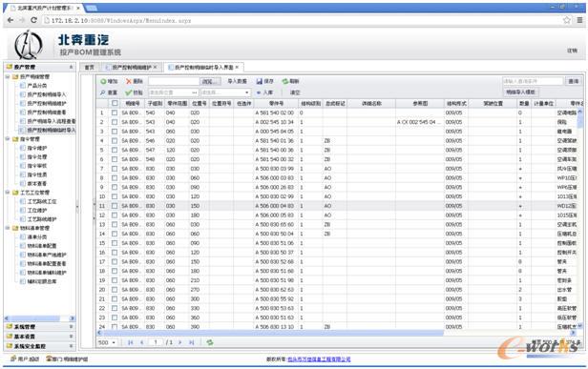Screen dimensions: 588x369
Task: Switch to the 首页 tab
Action: (90, 68)
